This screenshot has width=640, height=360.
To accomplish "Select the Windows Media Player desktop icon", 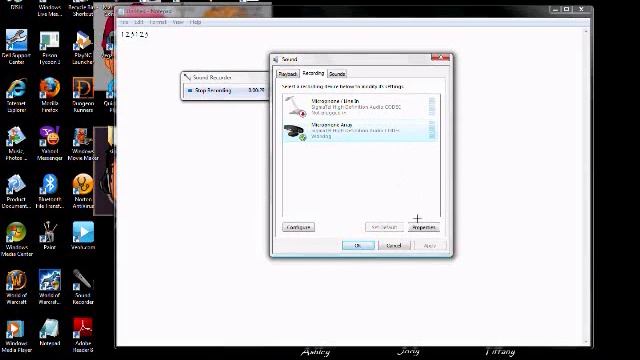I will click(16, 336).
